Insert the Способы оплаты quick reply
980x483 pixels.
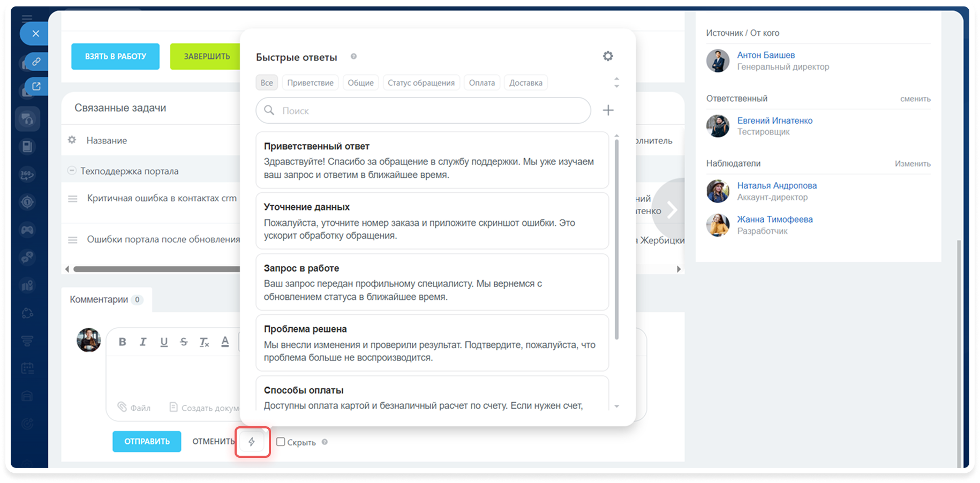[x=432, y=394]
